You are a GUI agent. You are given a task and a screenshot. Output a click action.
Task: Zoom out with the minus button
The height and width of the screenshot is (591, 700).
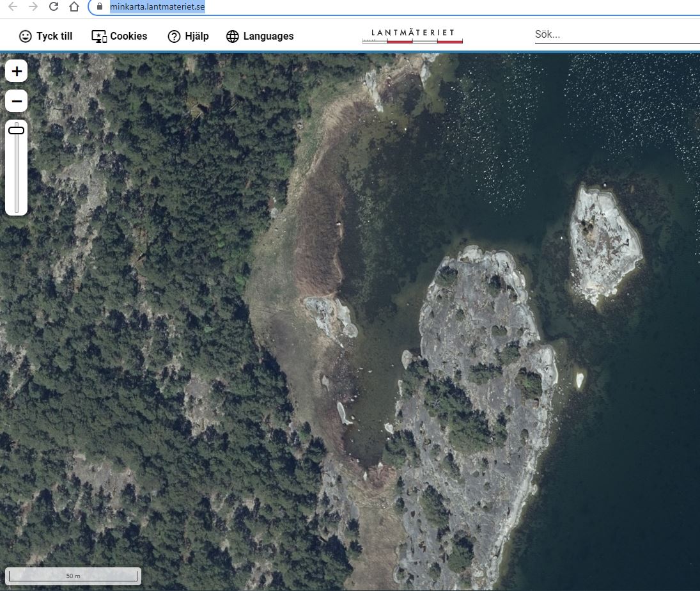pos(16,101)
